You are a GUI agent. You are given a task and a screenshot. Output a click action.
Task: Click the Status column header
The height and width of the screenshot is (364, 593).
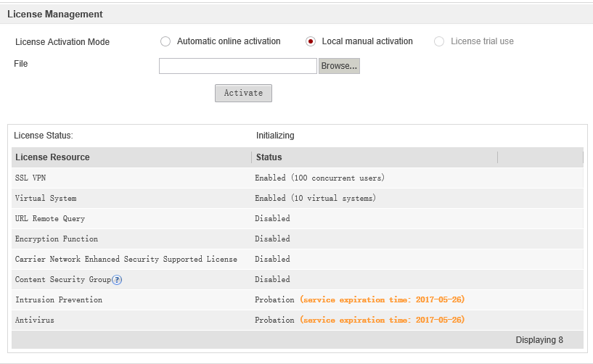(x=269, y=157)
